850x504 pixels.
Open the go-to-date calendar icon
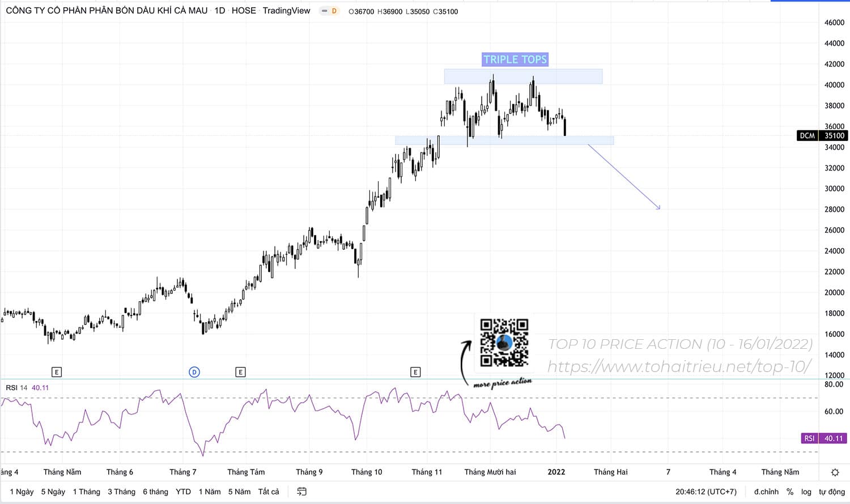click(x=301, y=492)
